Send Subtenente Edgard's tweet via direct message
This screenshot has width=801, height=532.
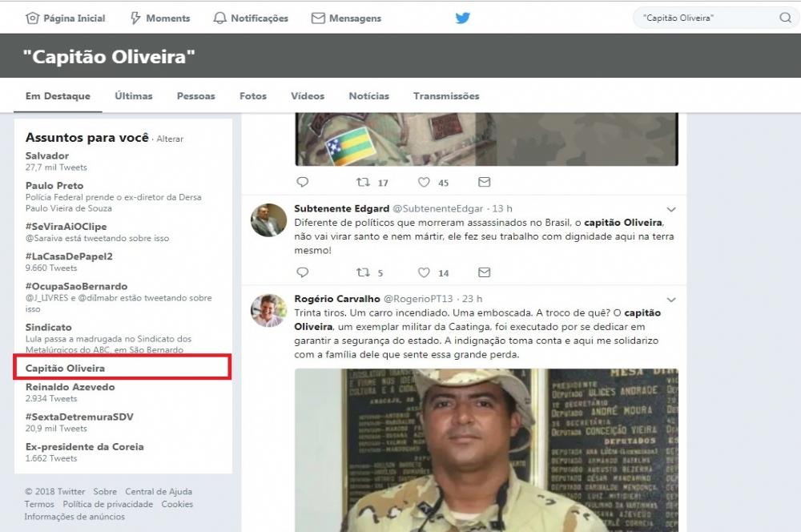click(x=484, y=272)
